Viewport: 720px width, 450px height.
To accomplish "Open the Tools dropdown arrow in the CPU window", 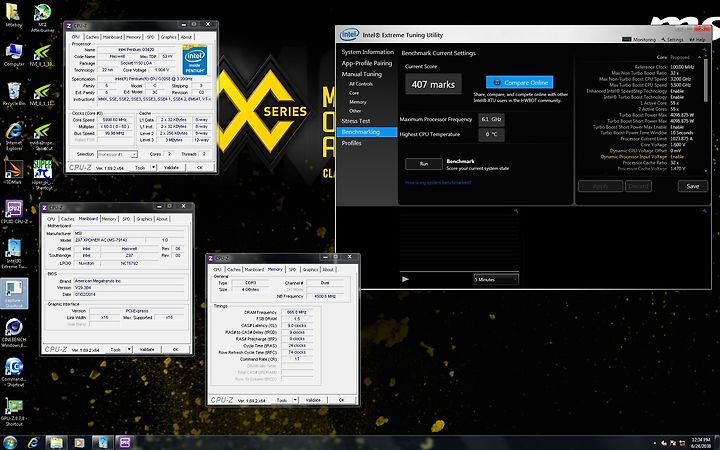I will 153,168.
